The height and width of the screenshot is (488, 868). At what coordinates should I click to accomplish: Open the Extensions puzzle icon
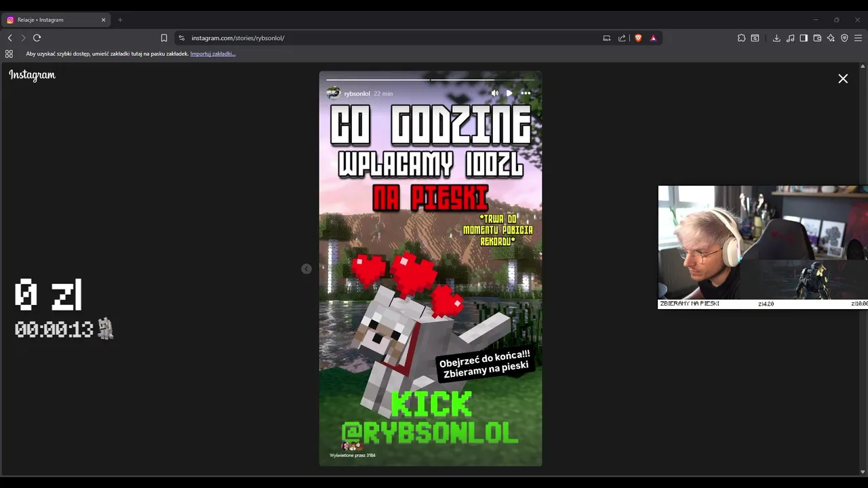pyautogui.click(x=741, y=38)
